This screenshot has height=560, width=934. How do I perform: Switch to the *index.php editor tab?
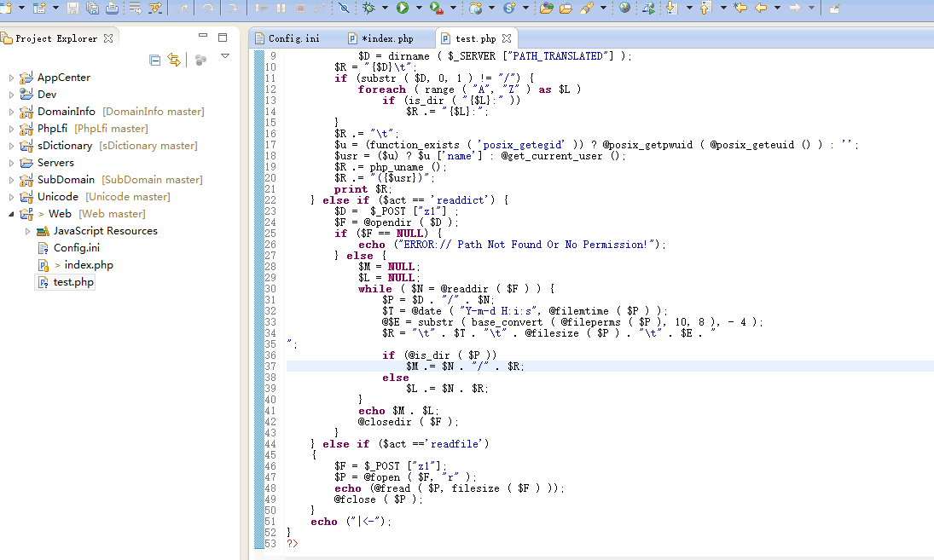pos(381,38)
